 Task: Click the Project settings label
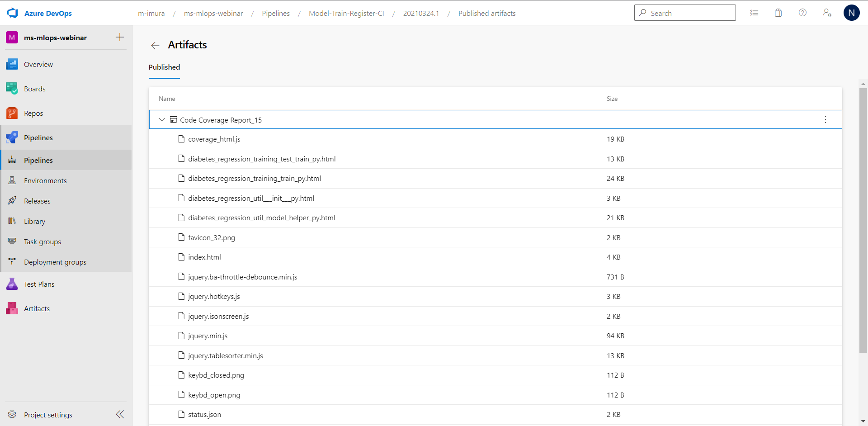pos(48,415)
